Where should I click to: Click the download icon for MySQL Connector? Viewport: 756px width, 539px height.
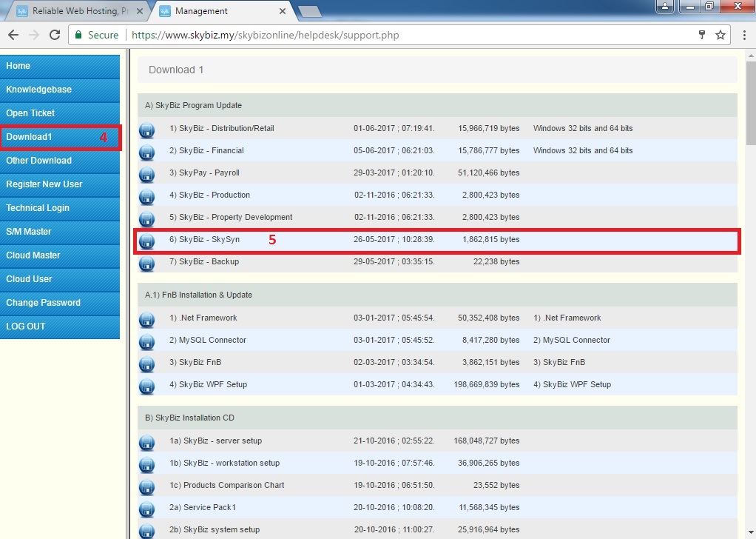(x=146, y=342)
